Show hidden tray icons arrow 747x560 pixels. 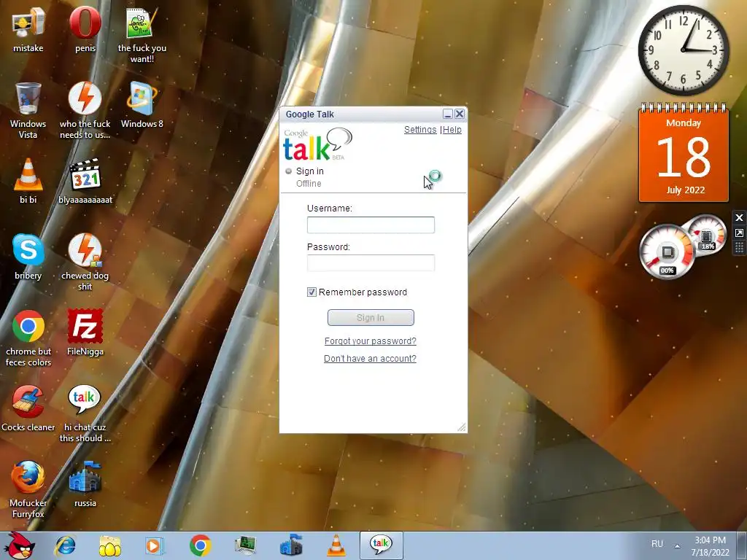tap(677, 545)
